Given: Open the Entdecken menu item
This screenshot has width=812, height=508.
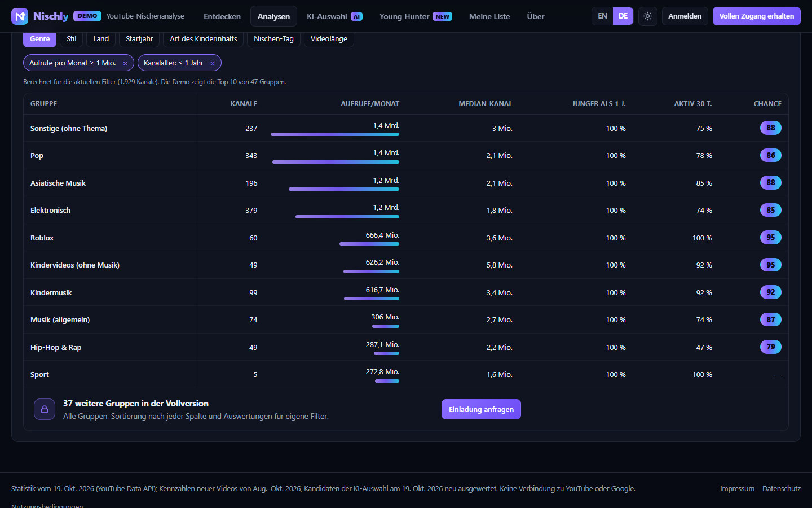Looking at the screenshot, I should click(222, 16).
